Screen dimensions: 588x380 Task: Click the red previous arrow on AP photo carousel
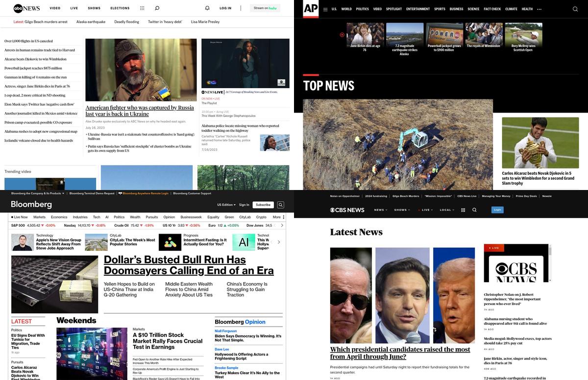click(342, 34)
